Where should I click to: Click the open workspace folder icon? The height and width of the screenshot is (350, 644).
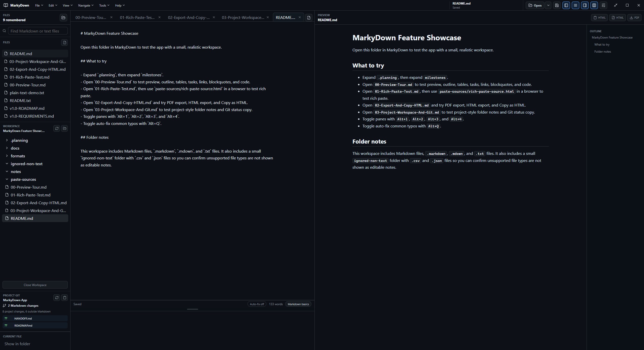(64, 128)
